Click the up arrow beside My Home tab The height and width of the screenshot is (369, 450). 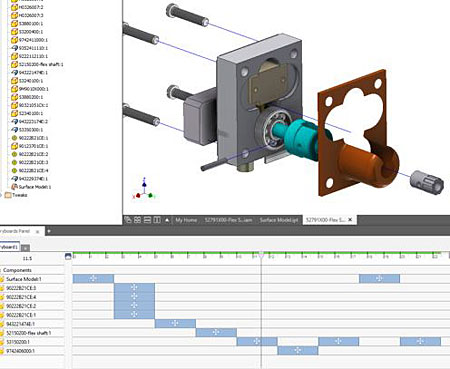click(x=167, y=220)
